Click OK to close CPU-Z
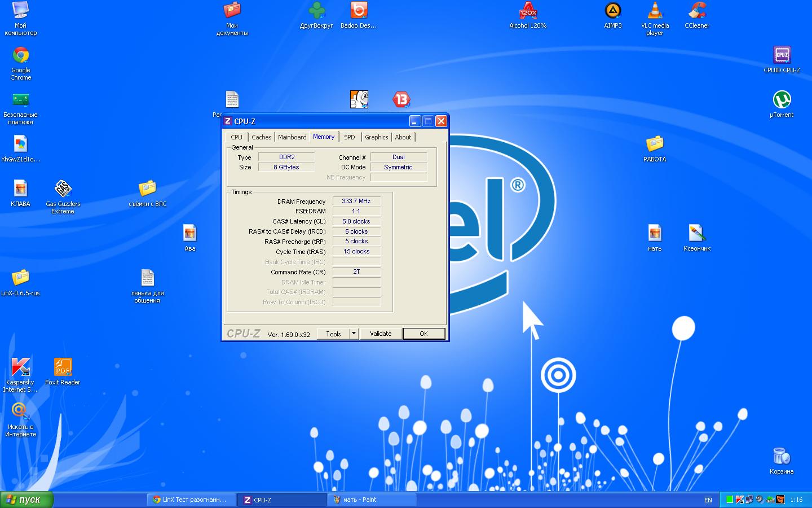Image resolution: width=812 pixels, height=508 pixels. pyautogui.click(x=423, y=334)
